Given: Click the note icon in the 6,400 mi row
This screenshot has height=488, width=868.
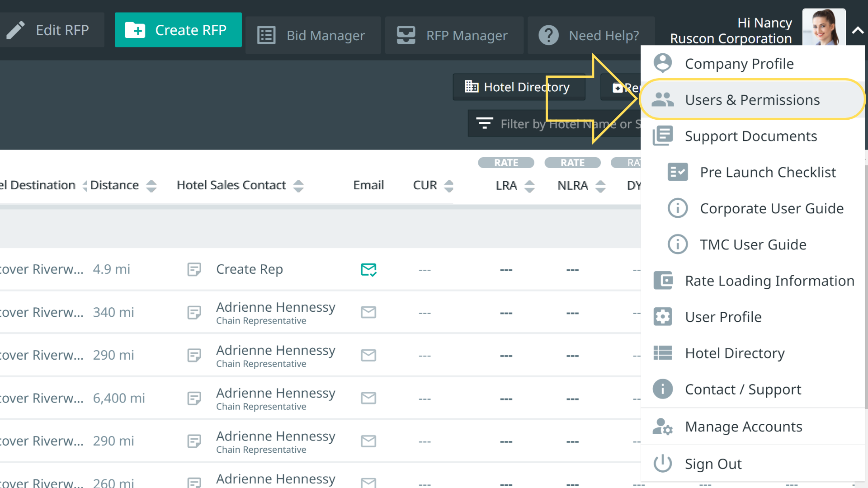Looking at the screenshot, I should [194, 399].
